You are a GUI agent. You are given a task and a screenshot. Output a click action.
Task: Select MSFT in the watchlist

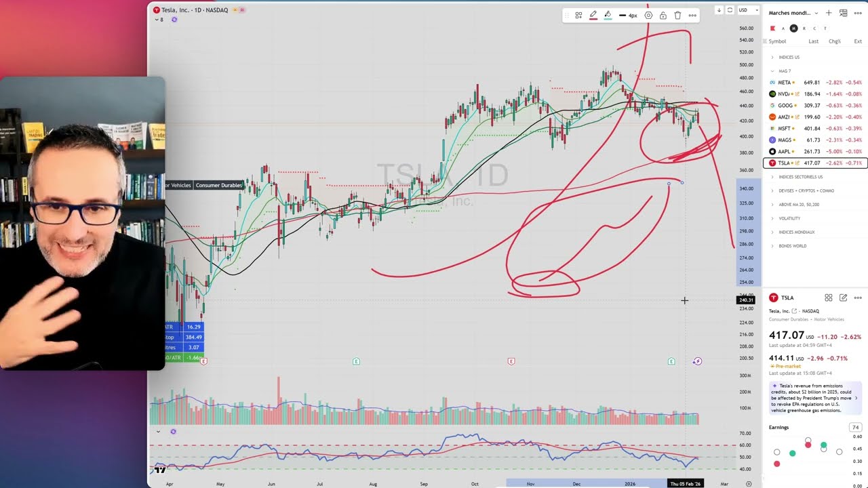815,129
